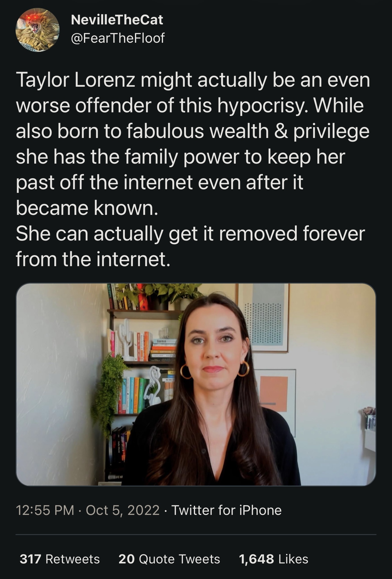View the 20 Quote Tweets list

[169, 559]
